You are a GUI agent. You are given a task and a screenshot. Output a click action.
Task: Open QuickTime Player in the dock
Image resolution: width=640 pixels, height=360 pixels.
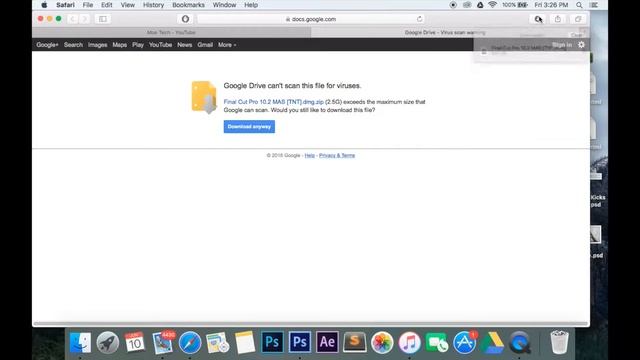(x=520, y=342)
